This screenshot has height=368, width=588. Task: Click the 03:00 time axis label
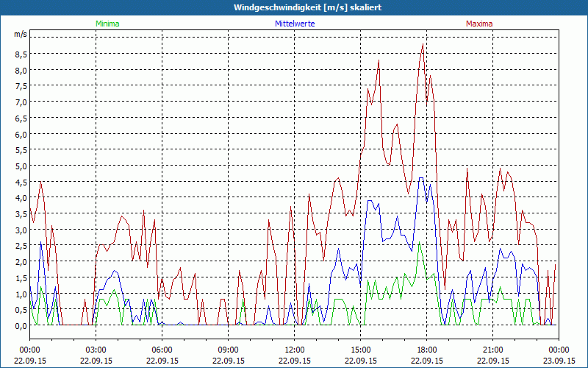point(96,350)
